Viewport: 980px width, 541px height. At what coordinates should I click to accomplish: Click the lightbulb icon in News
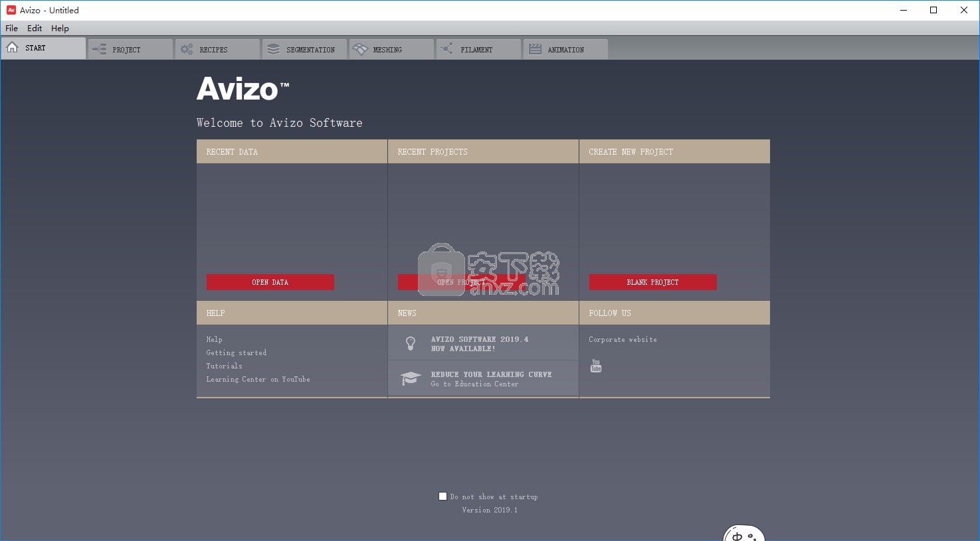pos(411,343)
